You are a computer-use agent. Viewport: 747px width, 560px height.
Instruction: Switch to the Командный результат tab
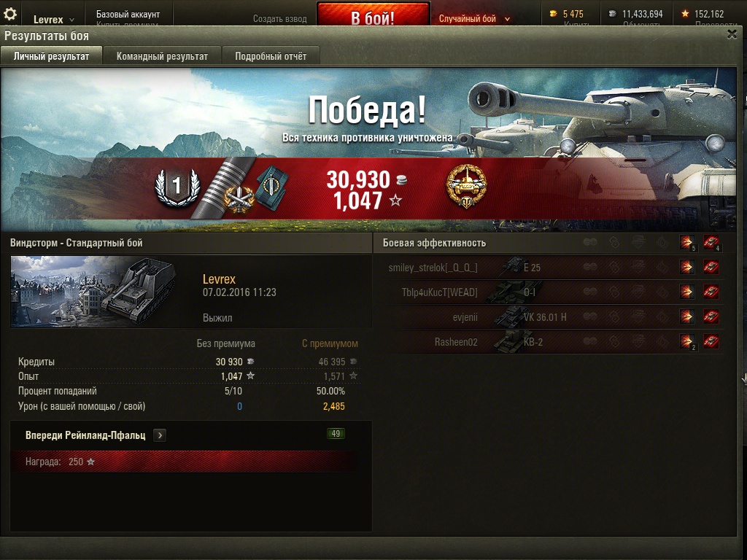pyautogui.click(x=162, y=55)
